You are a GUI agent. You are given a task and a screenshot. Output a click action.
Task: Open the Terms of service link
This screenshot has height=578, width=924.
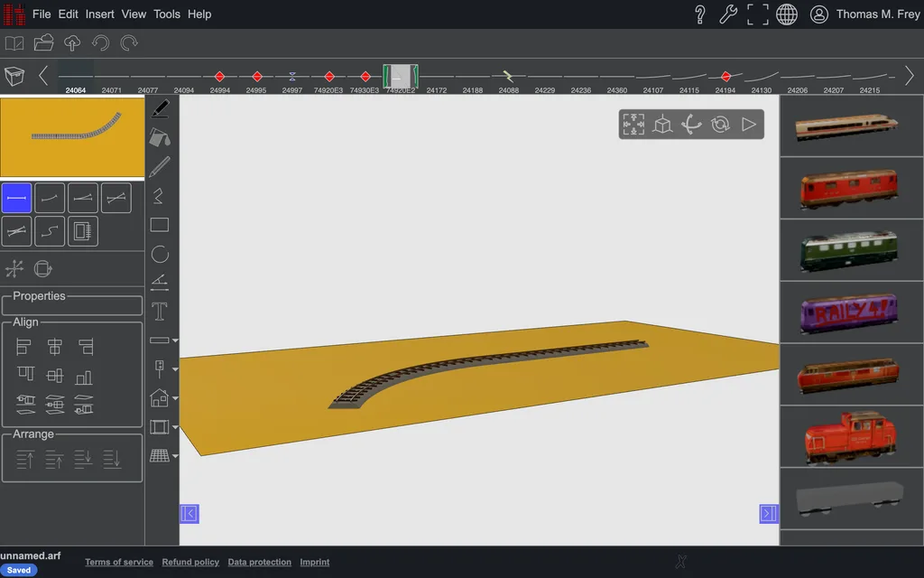119,562
